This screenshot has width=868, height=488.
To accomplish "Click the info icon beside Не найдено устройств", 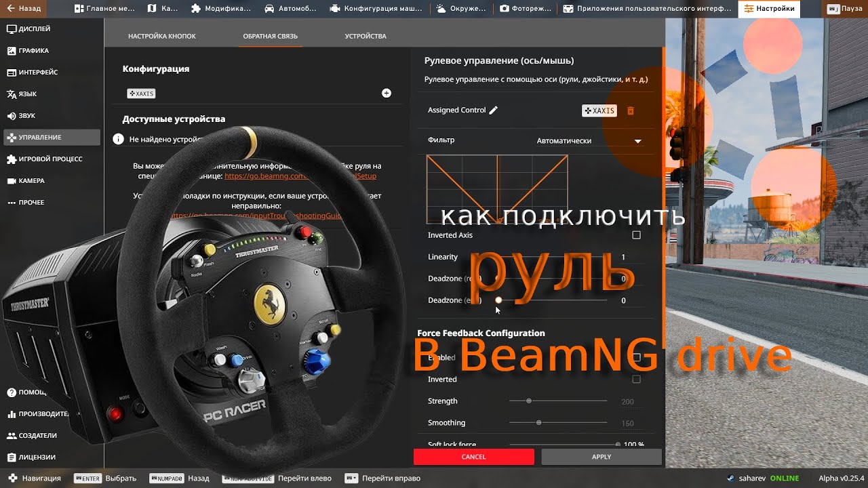I will [118, 139].
